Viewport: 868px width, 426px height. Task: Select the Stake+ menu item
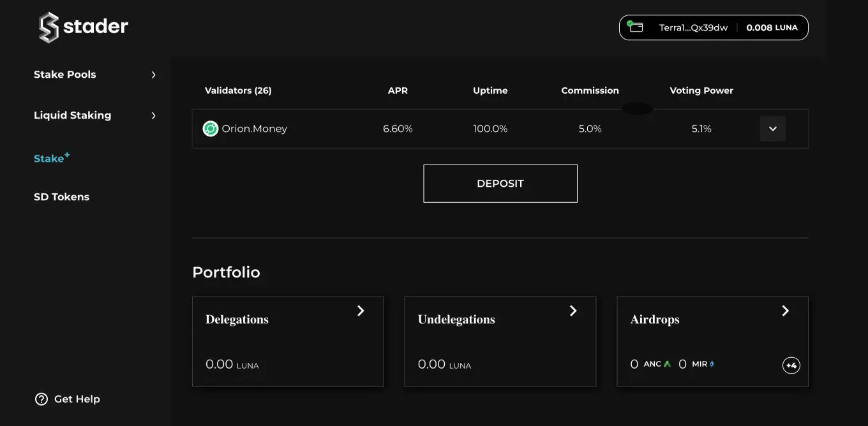click(x=52, y=158)
